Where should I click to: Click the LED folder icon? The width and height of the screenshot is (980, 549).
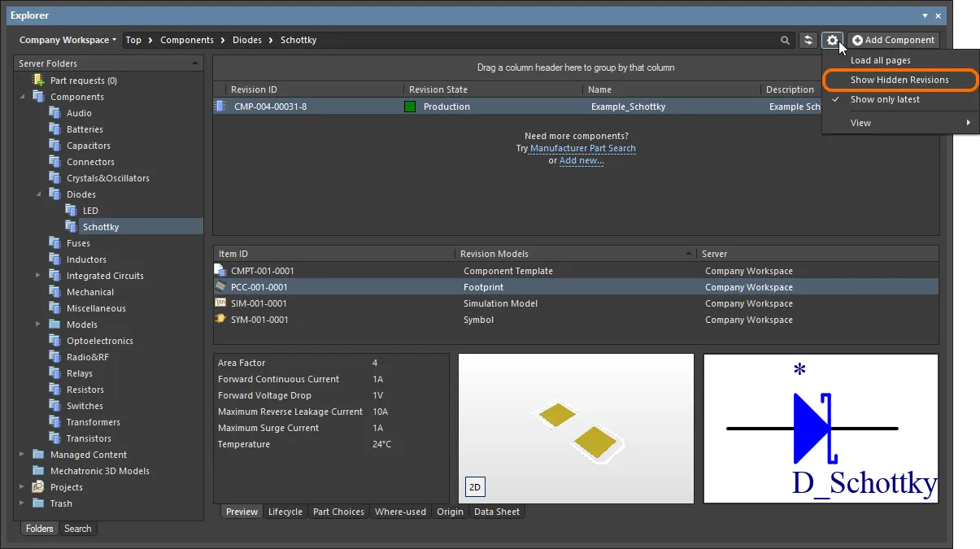pyautogui.click(x=71, y=211)
